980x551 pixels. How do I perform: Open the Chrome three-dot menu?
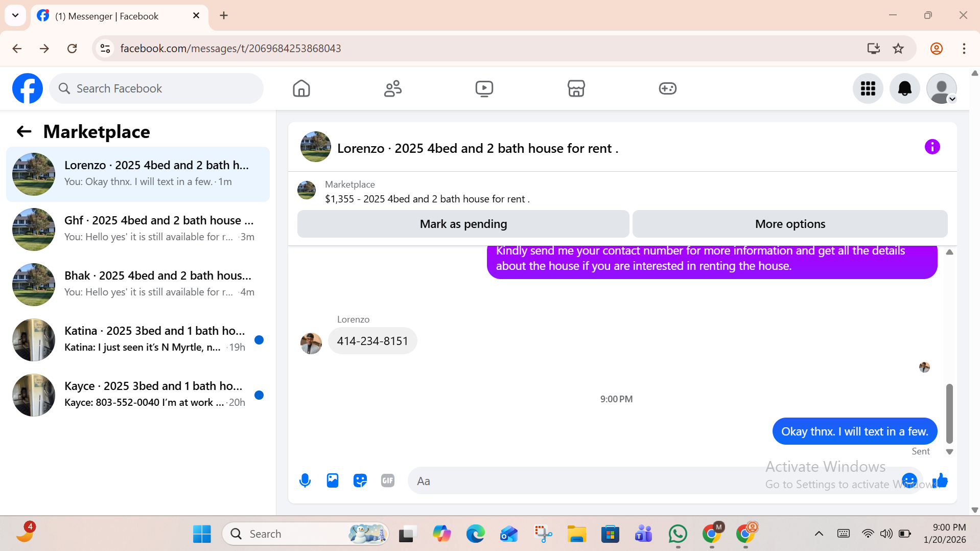pyautogui.click(x=964, y=49)
